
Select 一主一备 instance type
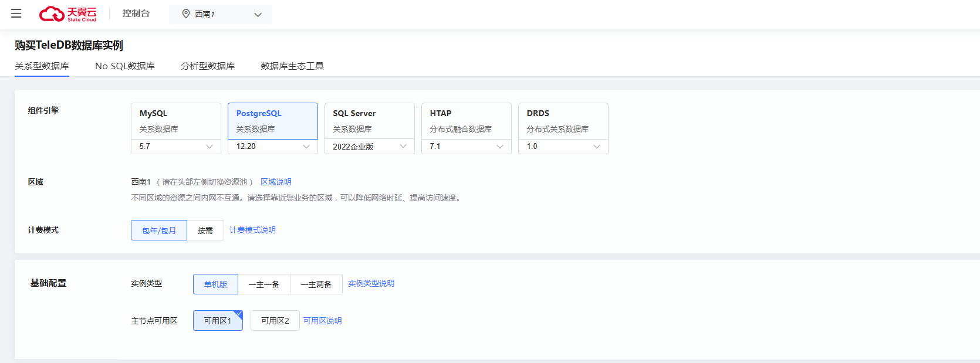pyautogui.click(x=264, y=284)
